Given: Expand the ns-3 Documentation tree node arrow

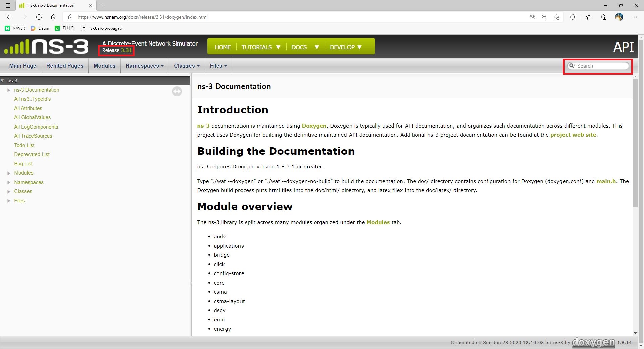Looking at the screenshot, I should [9, 90].
